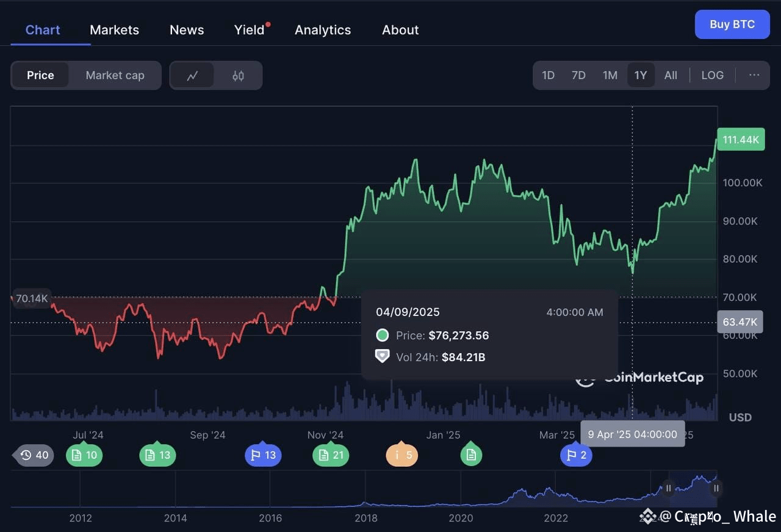
Task: Toggle the LOG scale option
Action: coord(712,75)
